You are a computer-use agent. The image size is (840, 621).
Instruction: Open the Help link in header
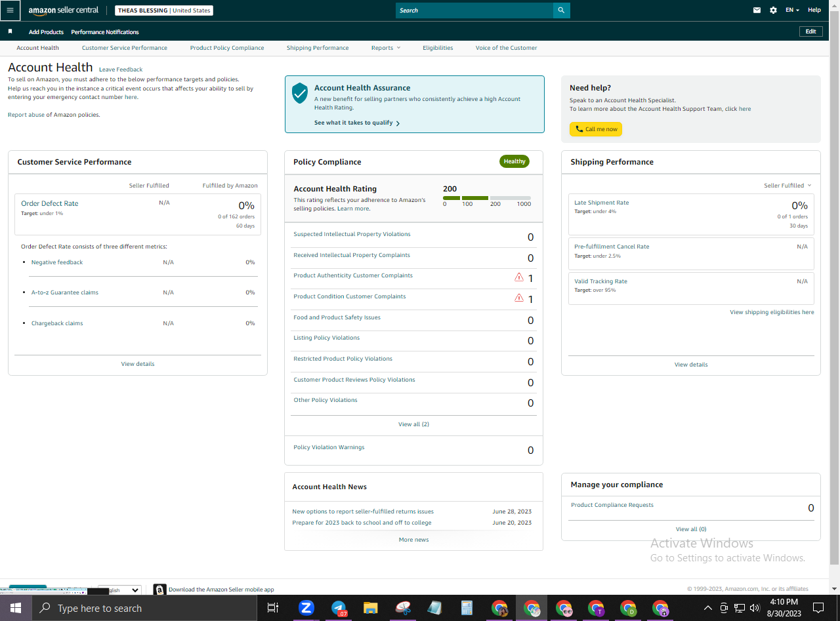click(814, 10)
